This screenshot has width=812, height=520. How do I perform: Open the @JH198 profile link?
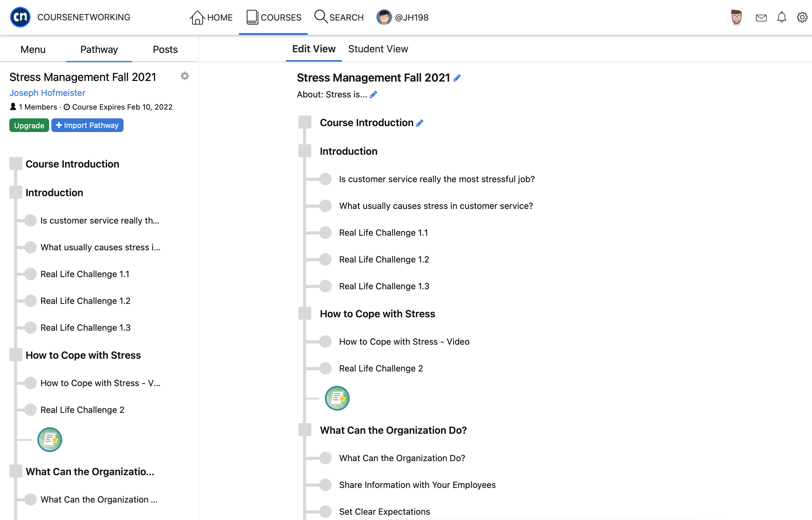(403, 17)
